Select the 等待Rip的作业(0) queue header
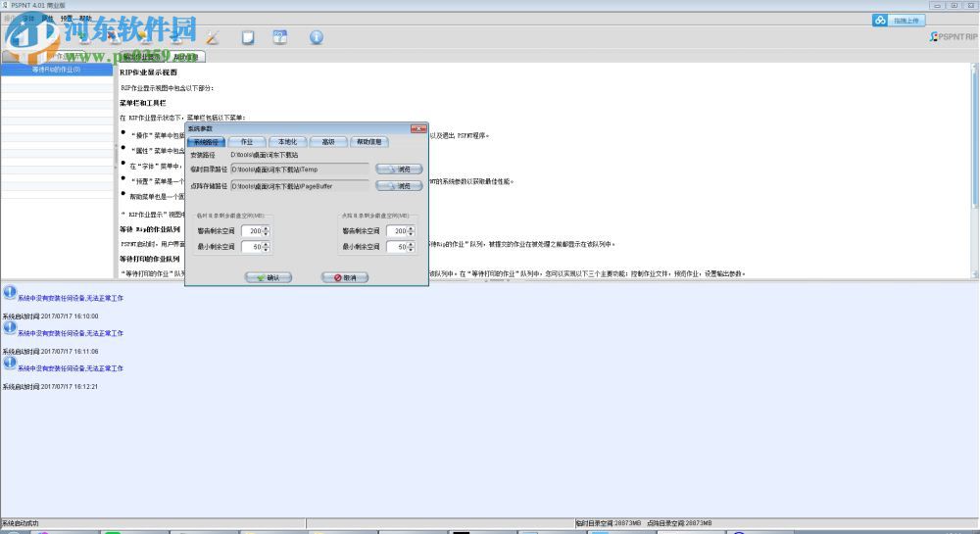Screen dimensions: 980x534 [x=56, y=70]
